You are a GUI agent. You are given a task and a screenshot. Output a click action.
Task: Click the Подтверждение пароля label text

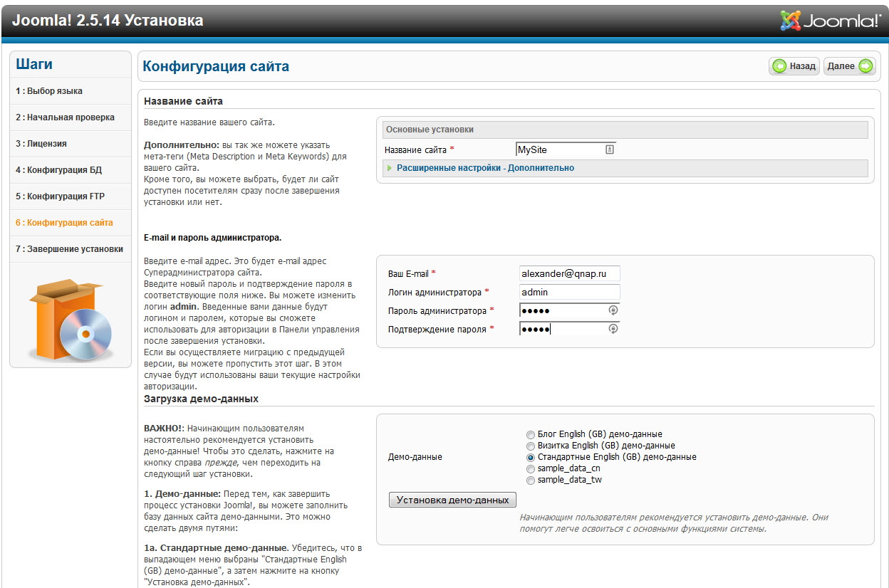pyautogui.click(x=437, y=329)
